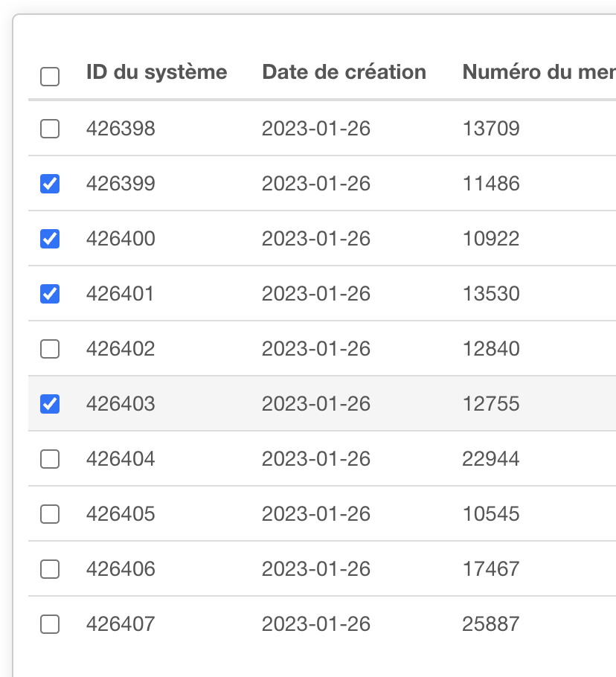This screenshot has height=677, width=616.
Task: Select row 426404 via its checkbox
Action: [49, 459]
